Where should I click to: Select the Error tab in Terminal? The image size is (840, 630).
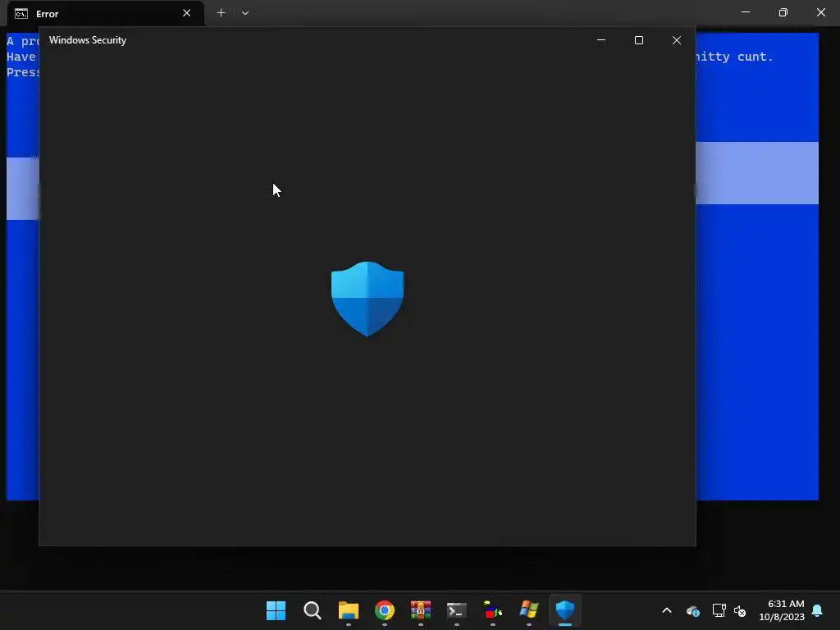[x=105, y=13]
